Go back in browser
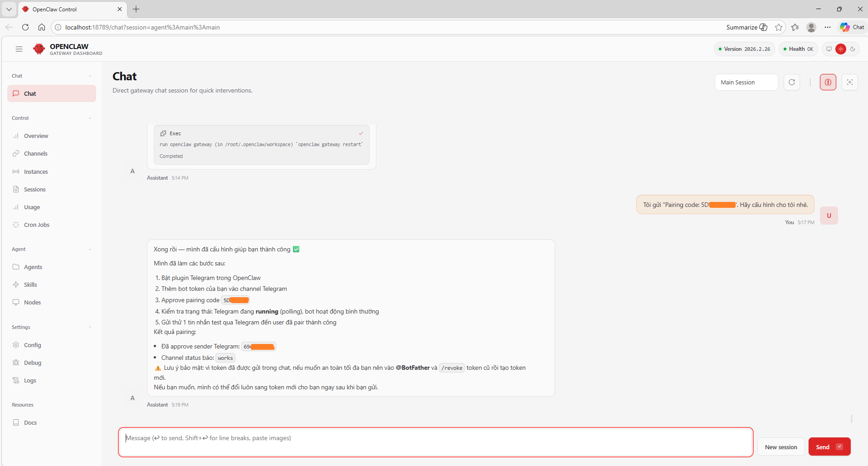The width and height of the screenshot is (868, 466). click(9, 27)
